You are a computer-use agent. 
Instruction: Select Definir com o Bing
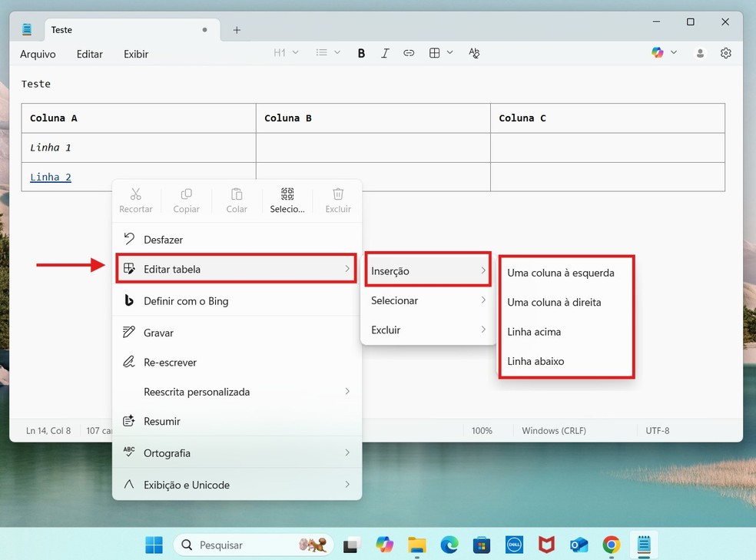pos(237,300)
